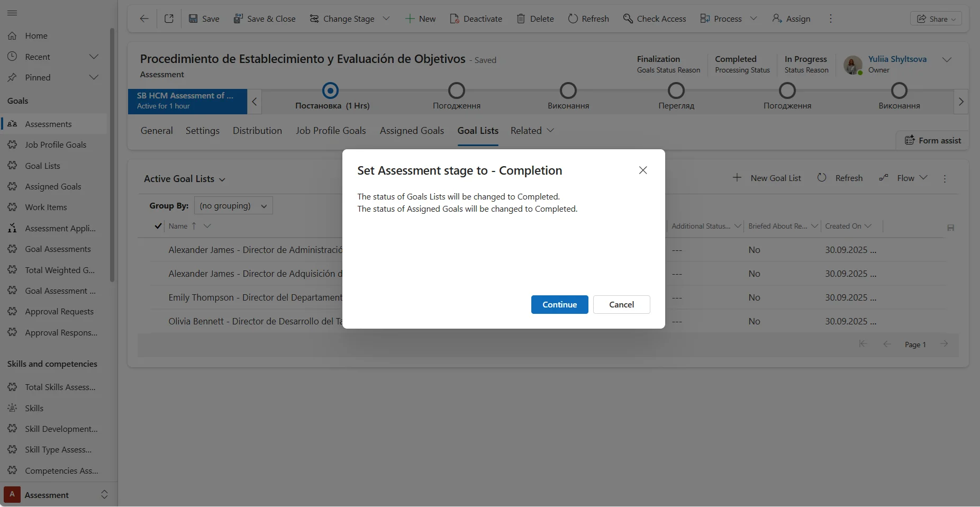Open the Group By combo box

[x=233, y=205]
